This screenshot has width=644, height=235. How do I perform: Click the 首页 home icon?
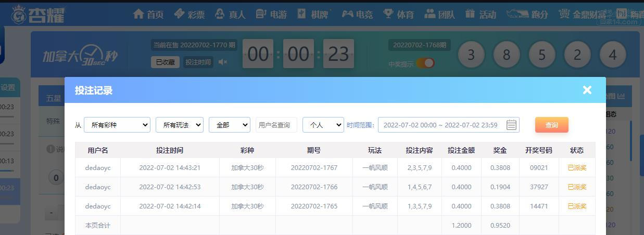point(138,14)
